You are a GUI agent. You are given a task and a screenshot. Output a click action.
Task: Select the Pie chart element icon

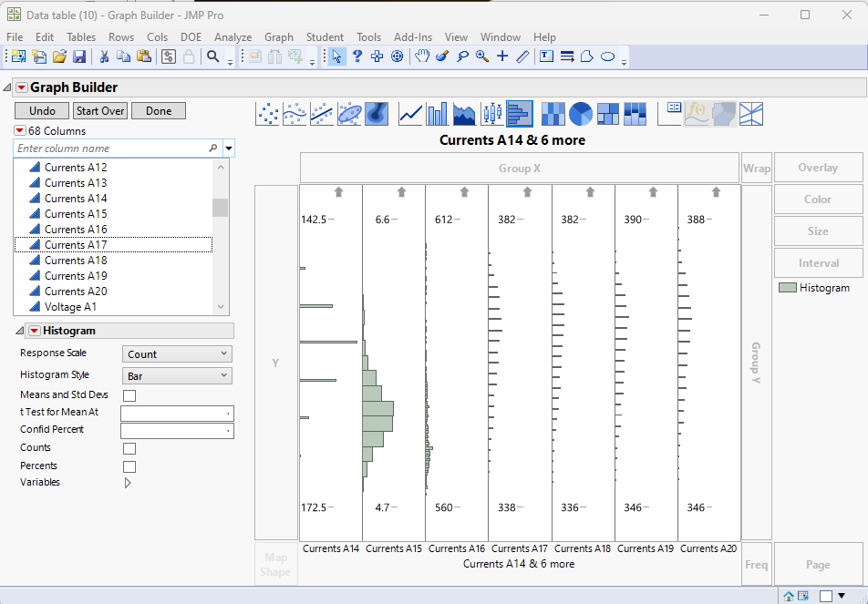tap(581, 114)
